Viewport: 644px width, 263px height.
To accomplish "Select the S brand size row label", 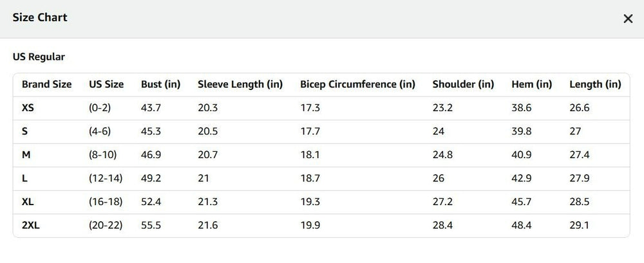I will [x=24, y=131].
